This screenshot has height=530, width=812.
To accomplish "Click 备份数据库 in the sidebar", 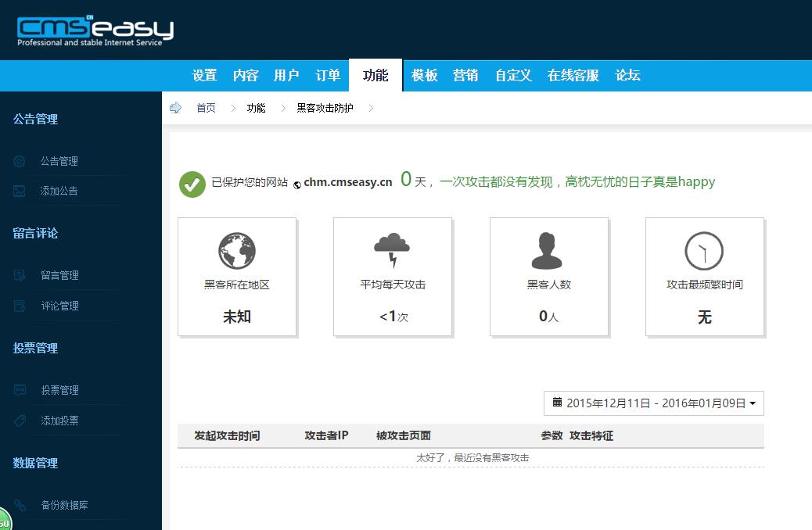I will tap(64, 505).
